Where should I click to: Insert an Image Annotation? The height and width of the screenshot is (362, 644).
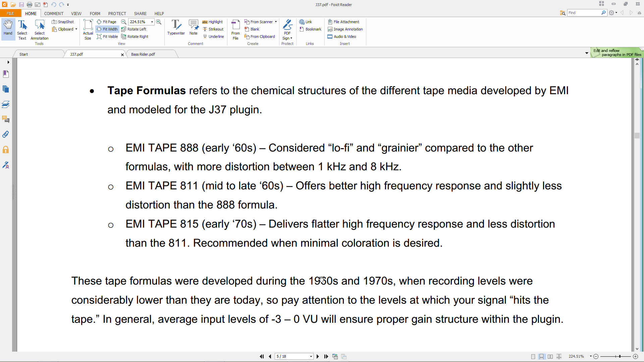[x=345, y=29]
